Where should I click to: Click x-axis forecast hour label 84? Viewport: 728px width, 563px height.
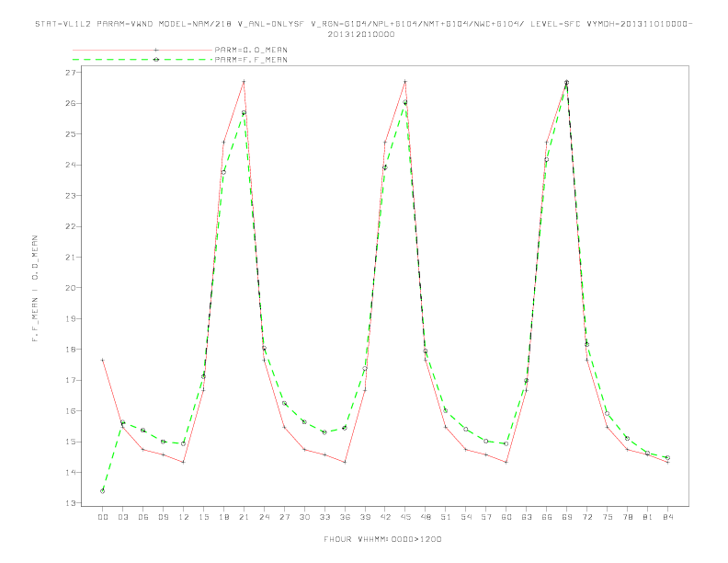[668, 517]
